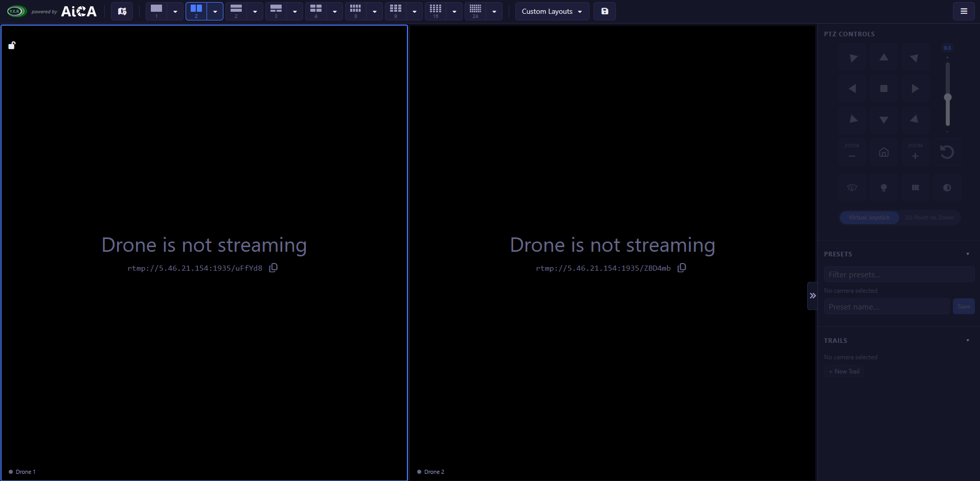Select the side-by-side 2-camera layout button
Screen dimensions: 980x481
pyautogui.click(x=196, y=11)
